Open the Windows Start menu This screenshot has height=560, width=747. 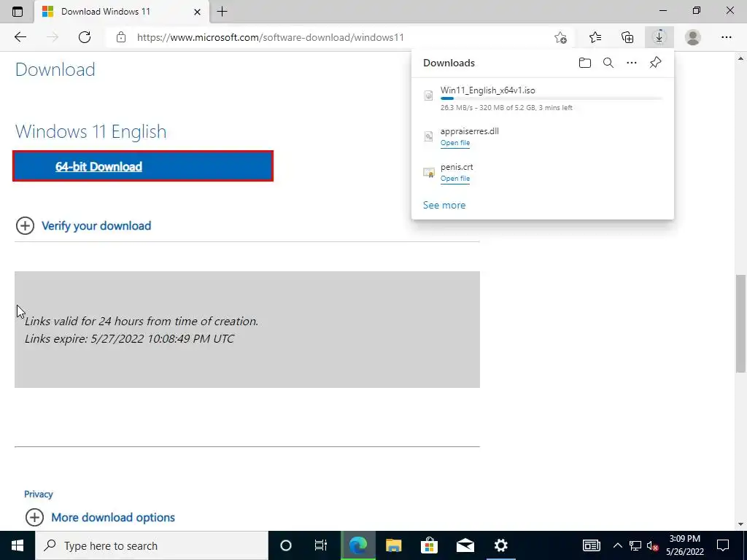coord(18,545)
